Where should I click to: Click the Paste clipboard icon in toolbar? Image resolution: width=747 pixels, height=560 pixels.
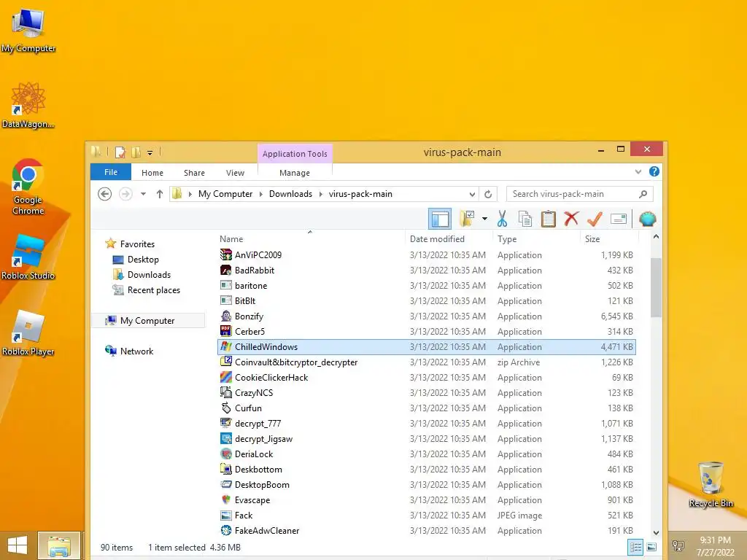(549, 219)
